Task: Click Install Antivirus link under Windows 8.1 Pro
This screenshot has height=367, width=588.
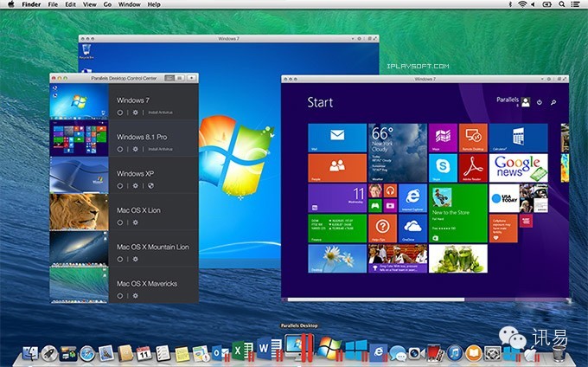Action: click(x=160, y=149)
